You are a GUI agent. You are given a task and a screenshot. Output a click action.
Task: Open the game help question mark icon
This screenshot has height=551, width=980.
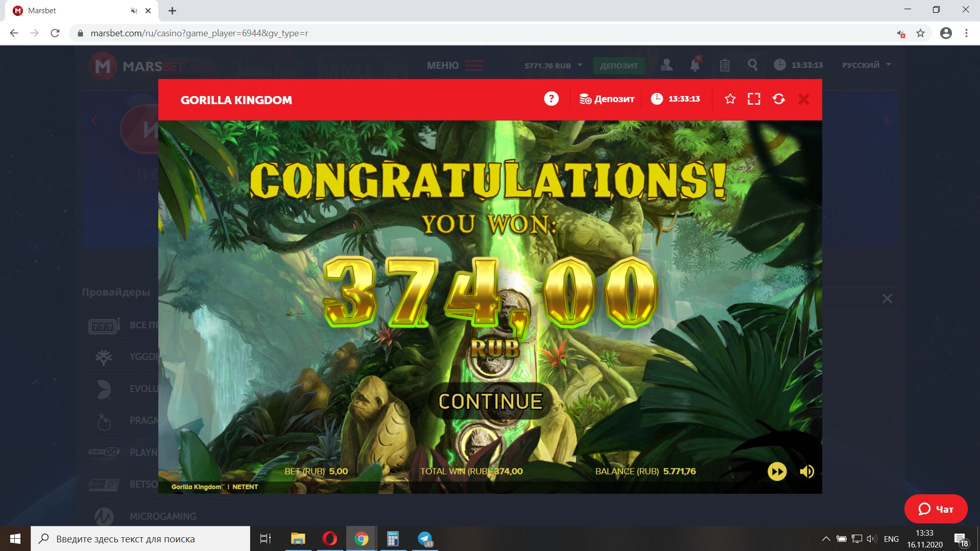551,99
